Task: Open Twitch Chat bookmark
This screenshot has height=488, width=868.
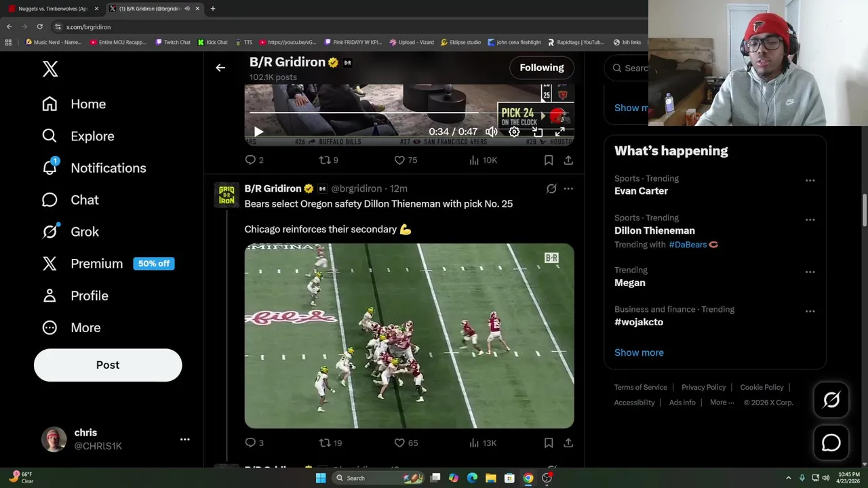Action: 173,42
